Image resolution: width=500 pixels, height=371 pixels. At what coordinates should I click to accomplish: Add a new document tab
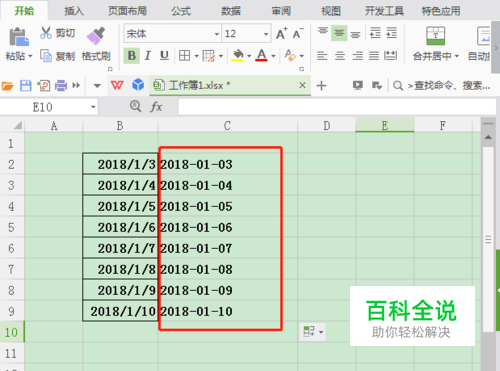click(x=321, y=86)
